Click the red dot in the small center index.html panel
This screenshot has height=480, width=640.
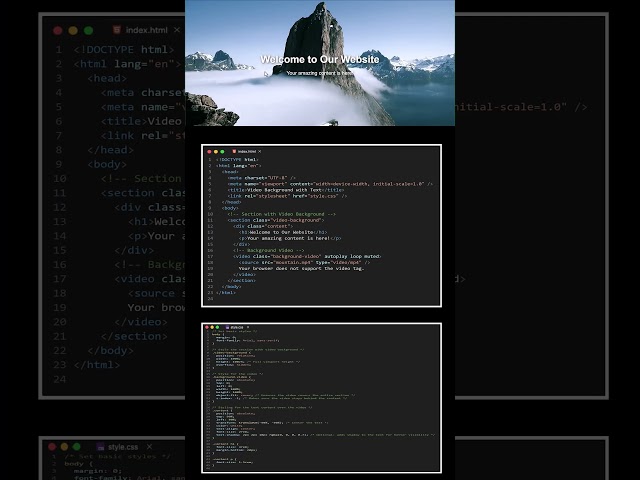pyautogui.click(x=209, y=151)
